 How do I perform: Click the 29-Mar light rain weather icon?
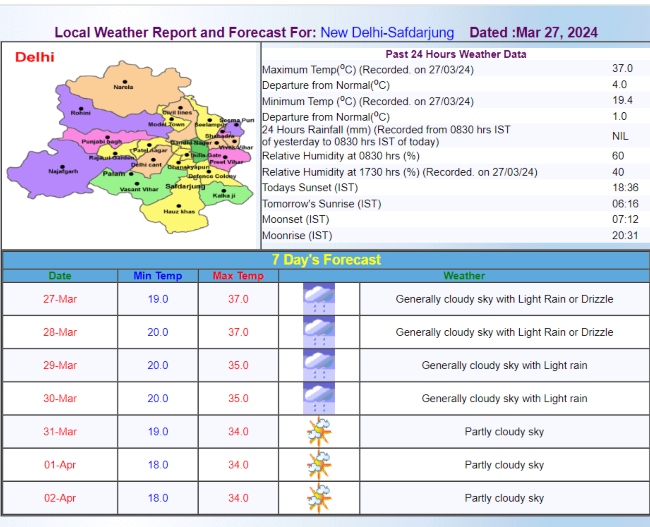(318, 365)
